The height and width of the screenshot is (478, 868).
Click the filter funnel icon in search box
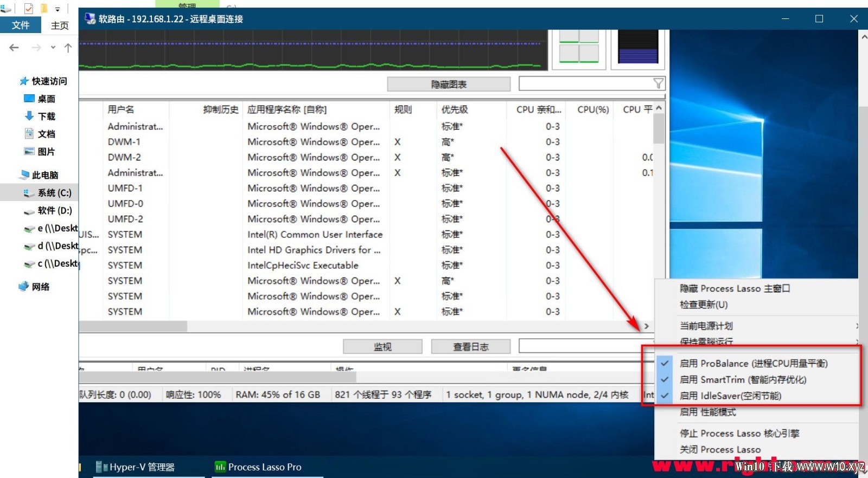click(658, 83)
